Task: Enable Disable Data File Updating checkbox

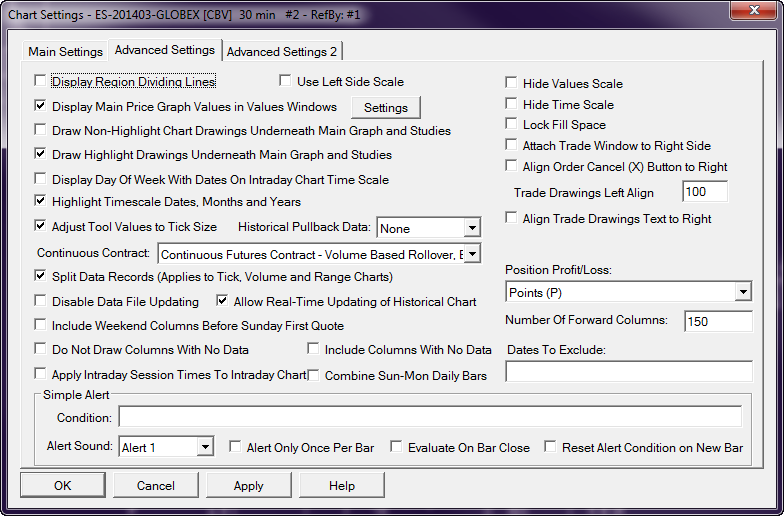Action: 40,300
